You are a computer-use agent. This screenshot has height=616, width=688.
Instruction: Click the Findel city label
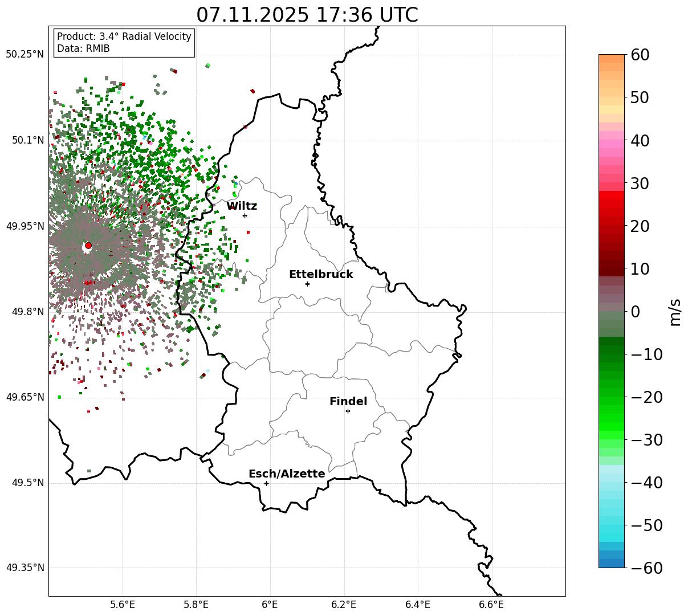point(348,402)
